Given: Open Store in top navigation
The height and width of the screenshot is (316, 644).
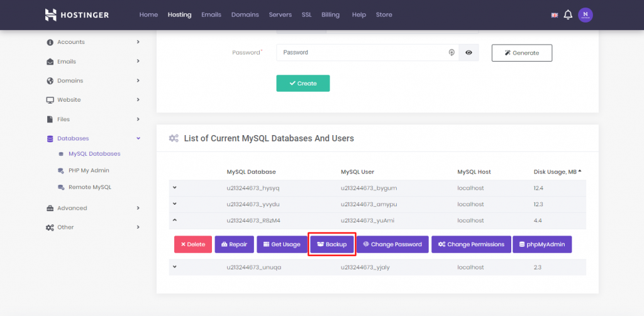Looking at the screenshot, I should (x=384, y=15).
